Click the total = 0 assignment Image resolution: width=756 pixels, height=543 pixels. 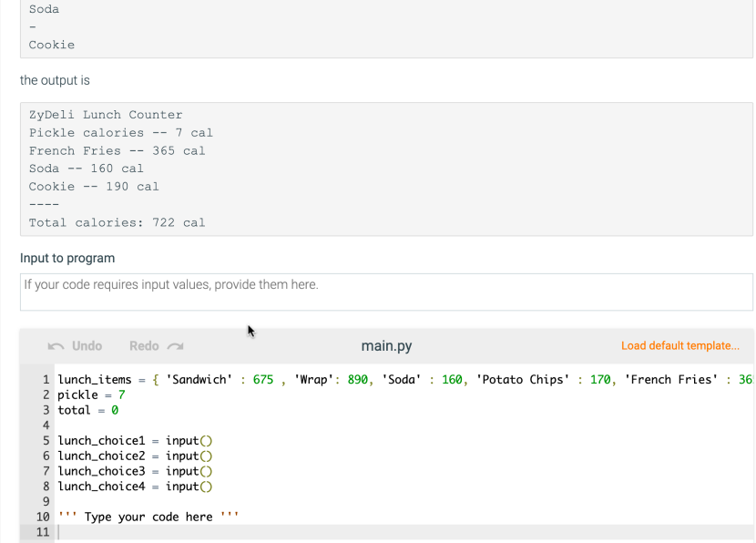click(x=87, y=410)
